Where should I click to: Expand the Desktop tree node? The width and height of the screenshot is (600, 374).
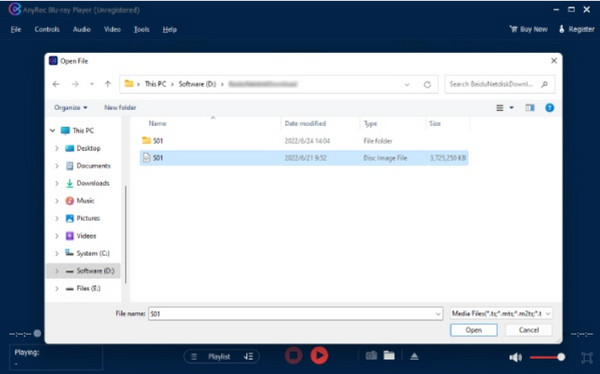coord(57,148)
